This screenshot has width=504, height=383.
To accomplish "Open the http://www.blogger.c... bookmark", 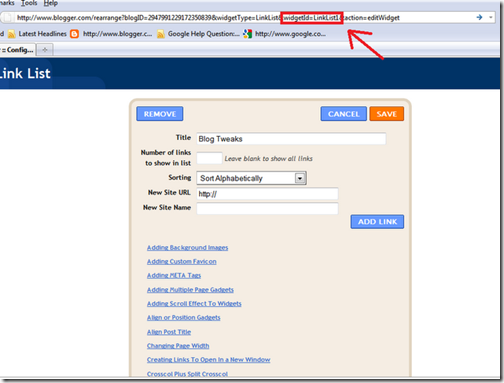I will [117, 34].
